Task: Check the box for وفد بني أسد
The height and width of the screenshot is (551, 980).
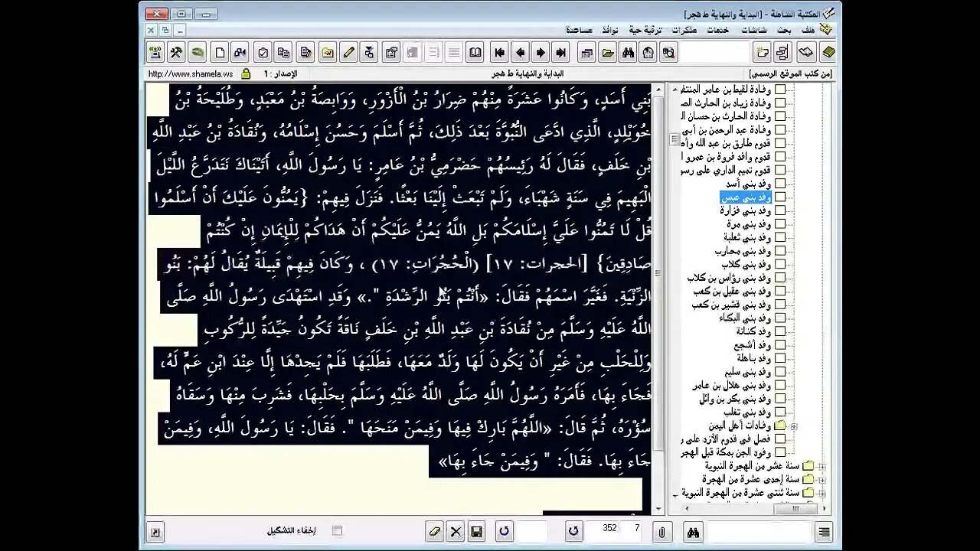Action: point(779,184)
